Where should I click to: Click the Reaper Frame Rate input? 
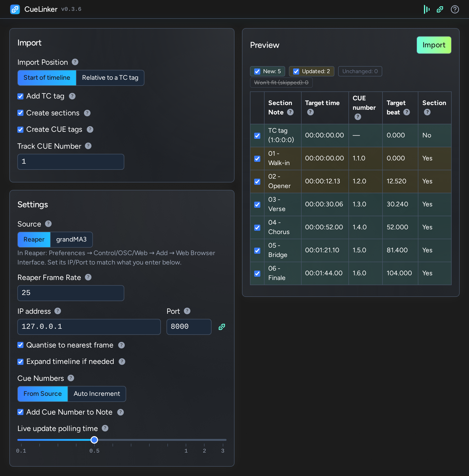click(71, 293)
